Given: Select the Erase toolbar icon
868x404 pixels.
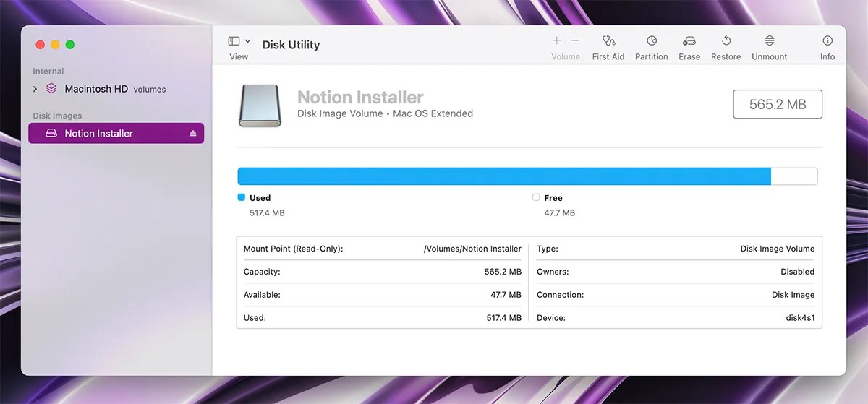Looking at the screenshot, I should click(x=689, y=41).
